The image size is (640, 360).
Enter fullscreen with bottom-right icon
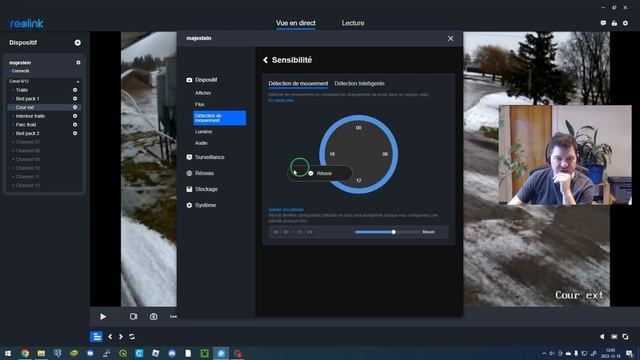point(625,337)
